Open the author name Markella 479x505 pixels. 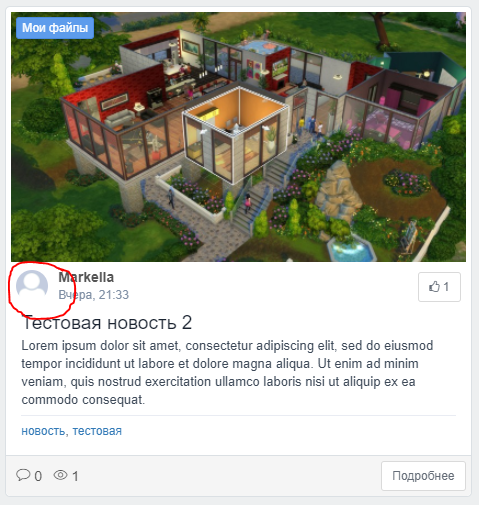click(86, 277)
